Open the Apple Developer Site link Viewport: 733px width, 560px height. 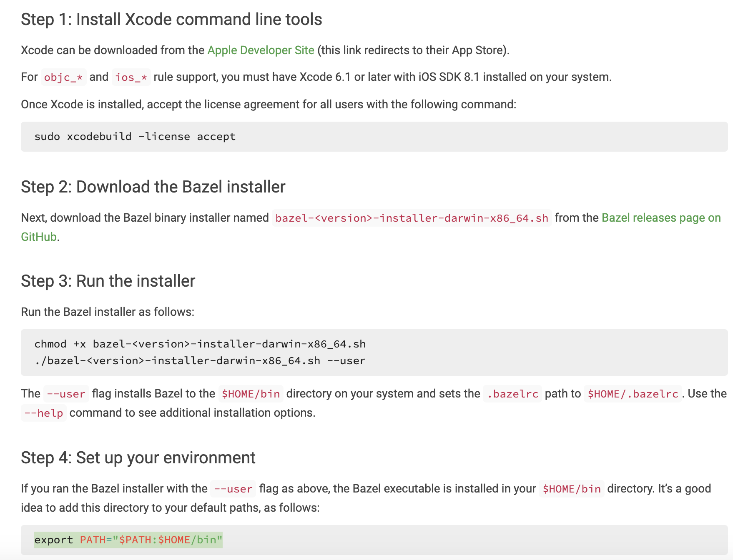[261, 50]
